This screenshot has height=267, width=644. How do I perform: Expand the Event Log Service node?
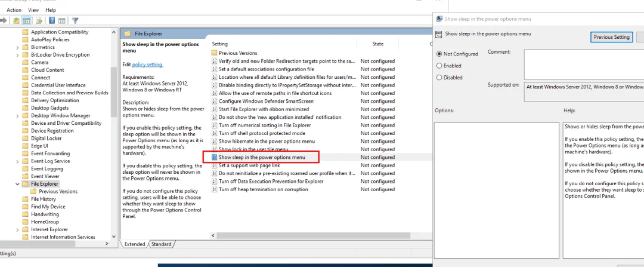[17, 161]
